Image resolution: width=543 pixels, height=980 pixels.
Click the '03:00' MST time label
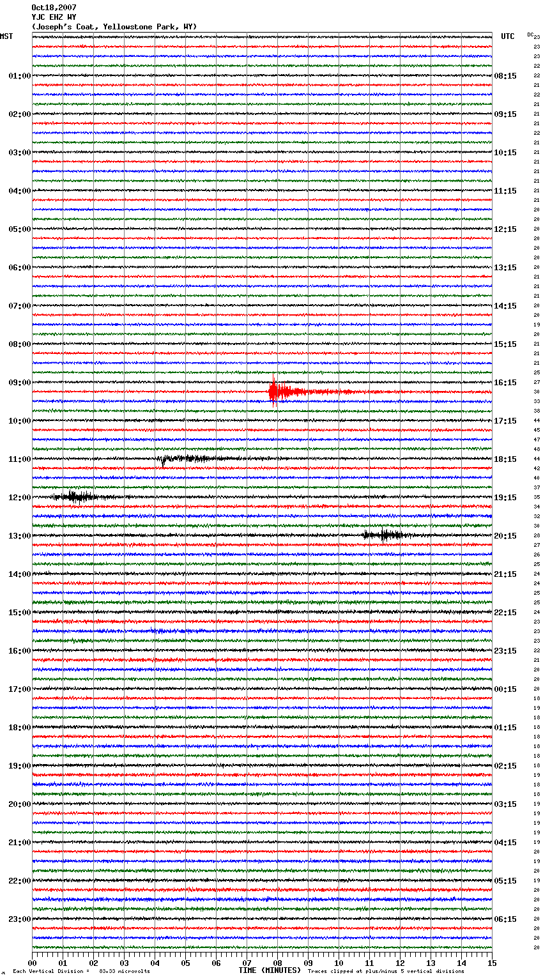19,153
